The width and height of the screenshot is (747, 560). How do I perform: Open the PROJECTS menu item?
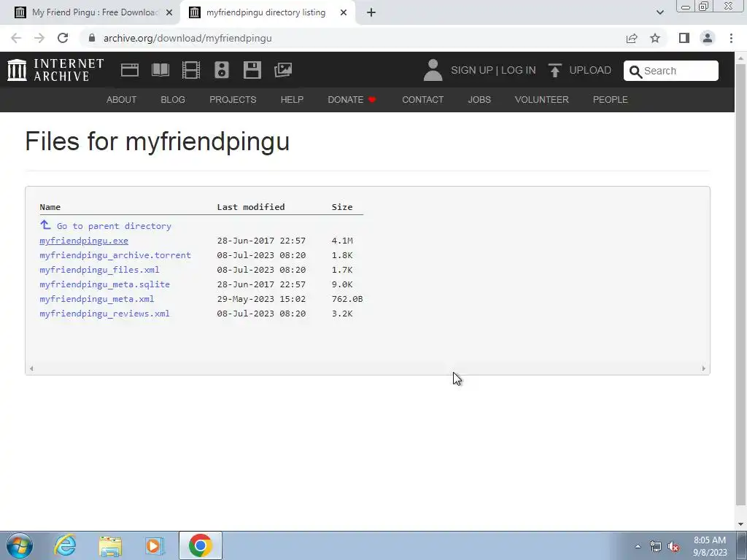coord(233,99)
